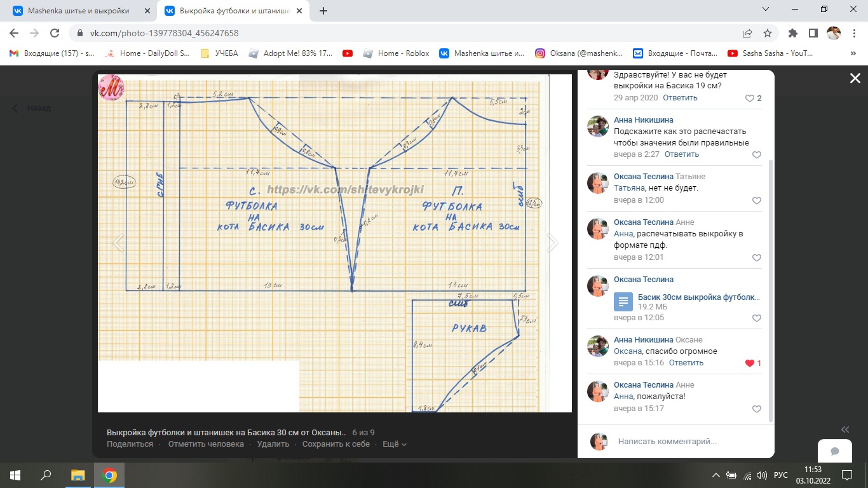
Task: Like Анна Никишина's comment from 2:27
Action: [x=757, y=154]
